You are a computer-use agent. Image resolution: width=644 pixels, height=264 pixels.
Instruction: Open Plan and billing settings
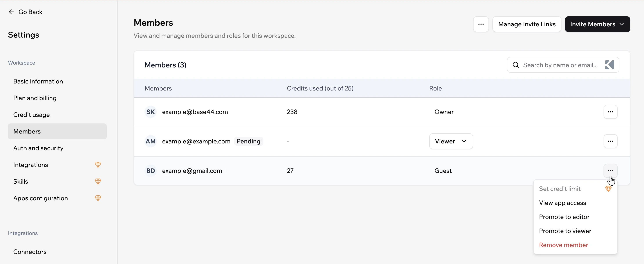point(35,98)
